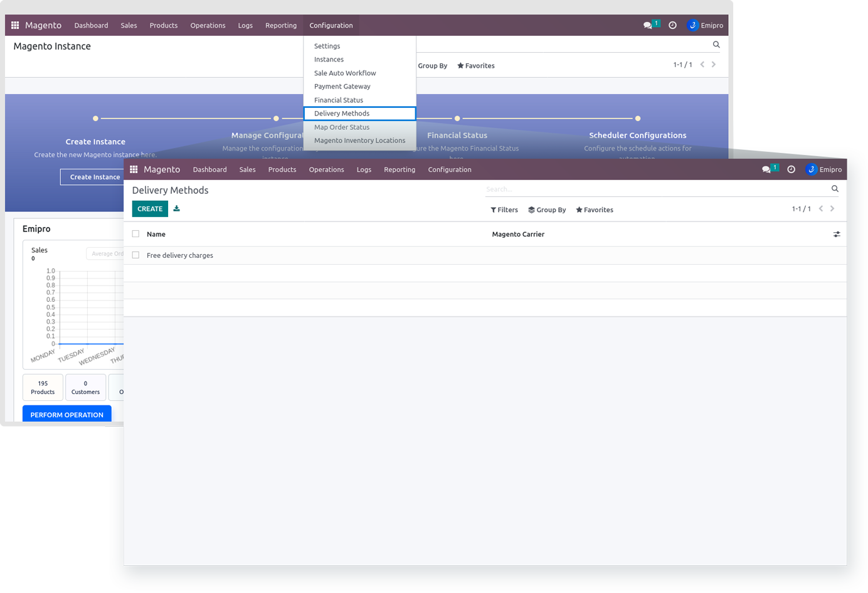Viewport: 868px width, 593px height.
Task: Click the download export icon beside CREATE
Action: coord(177,209)
